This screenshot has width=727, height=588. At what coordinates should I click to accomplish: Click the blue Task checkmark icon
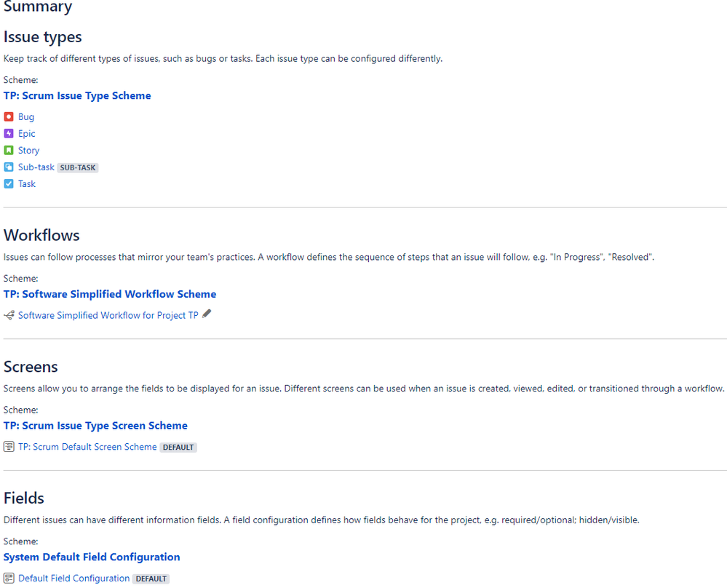click(8, 183)
